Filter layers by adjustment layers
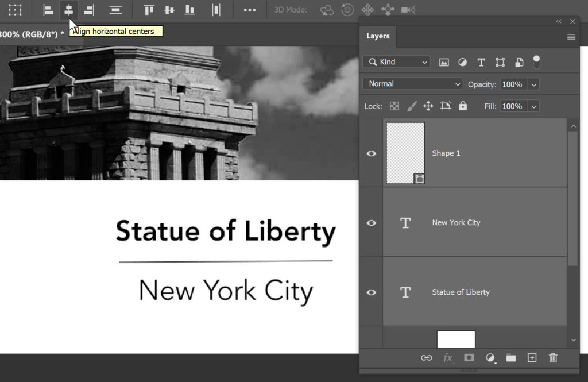 462,62
